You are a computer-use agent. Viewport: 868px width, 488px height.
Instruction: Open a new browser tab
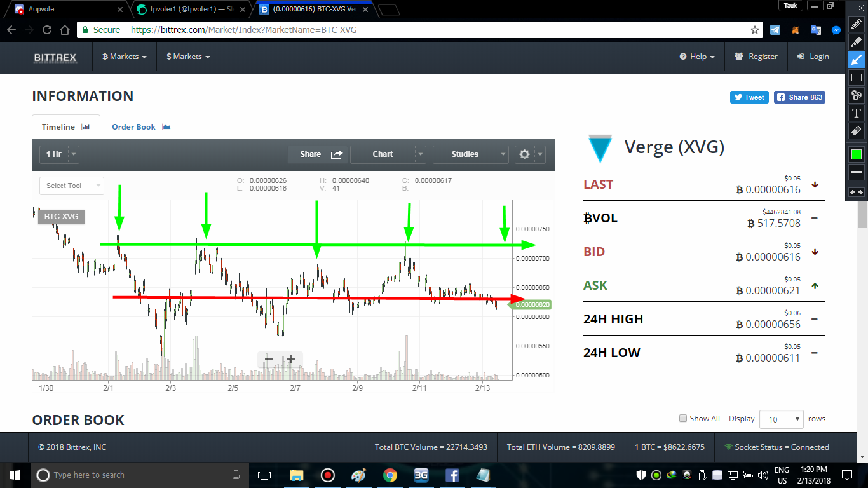pos(388,10)
